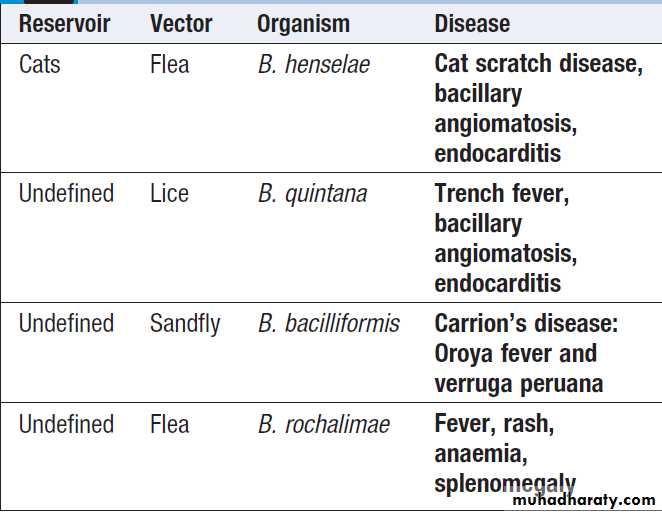Click Undefined reservoir in the B. quintana row
Screen dimensions: 662x513
[66, 193]
